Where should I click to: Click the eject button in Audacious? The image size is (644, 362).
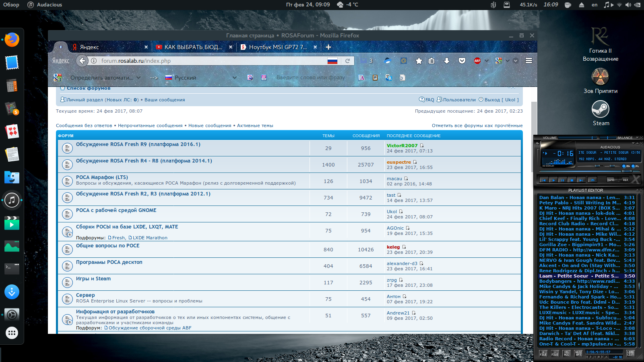[x=592, y=180]
